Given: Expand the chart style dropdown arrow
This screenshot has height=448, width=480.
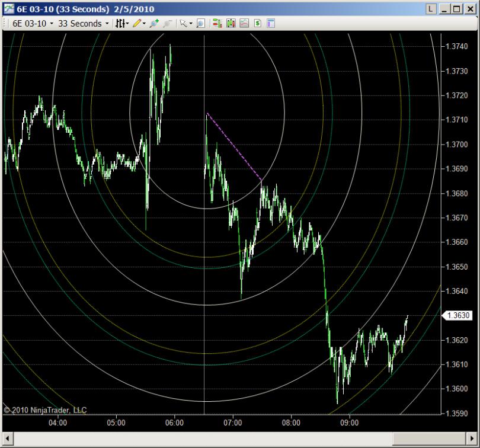Looking at the screenshot, I should 127,23.
